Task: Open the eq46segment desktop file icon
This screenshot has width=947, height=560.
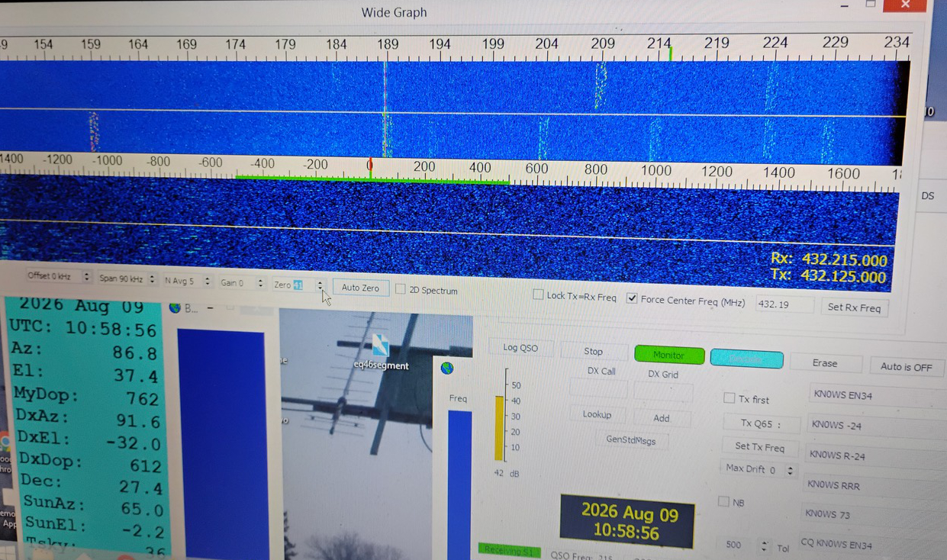Action: coord(381,351)
